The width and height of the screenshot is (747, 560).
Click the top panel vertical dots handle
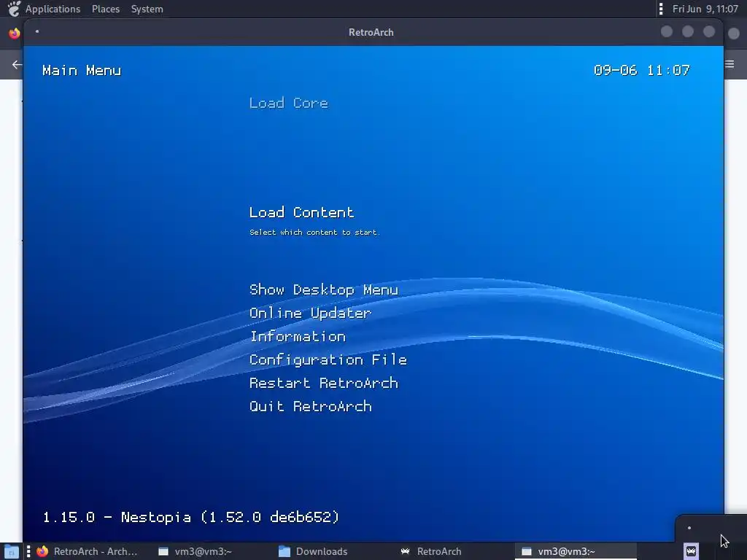pyautogui.click(x=661, y=9)
